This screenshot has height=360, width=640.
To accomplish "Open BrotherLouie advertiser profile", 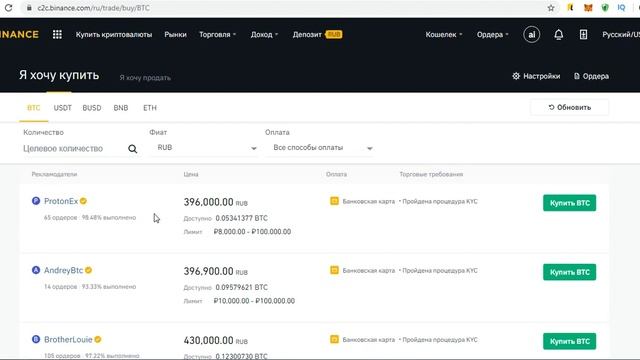I will click(68, 340).
